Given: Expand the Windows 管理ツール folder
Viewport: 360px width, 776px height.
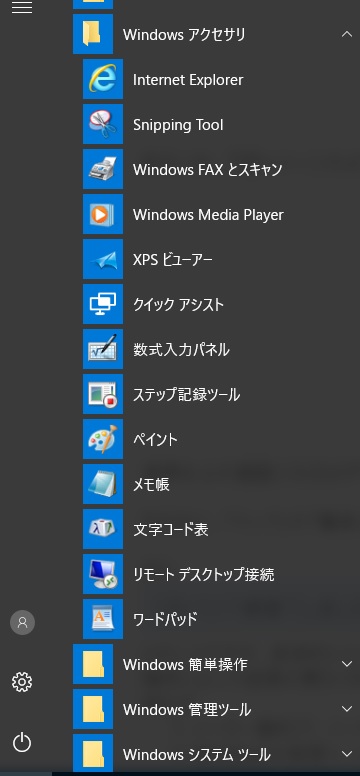Looking at the screenshot, I should [216, 710].
